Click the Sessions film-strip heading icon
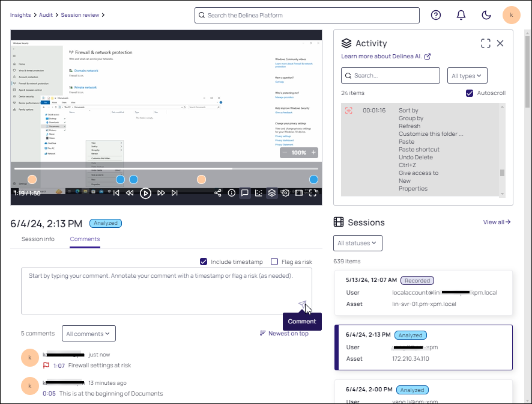This screenshot has height=404, width=532. 338,222
